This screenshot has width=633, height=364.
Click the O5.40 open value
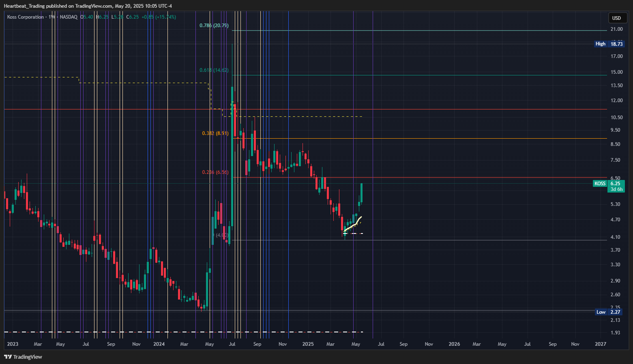87,17
